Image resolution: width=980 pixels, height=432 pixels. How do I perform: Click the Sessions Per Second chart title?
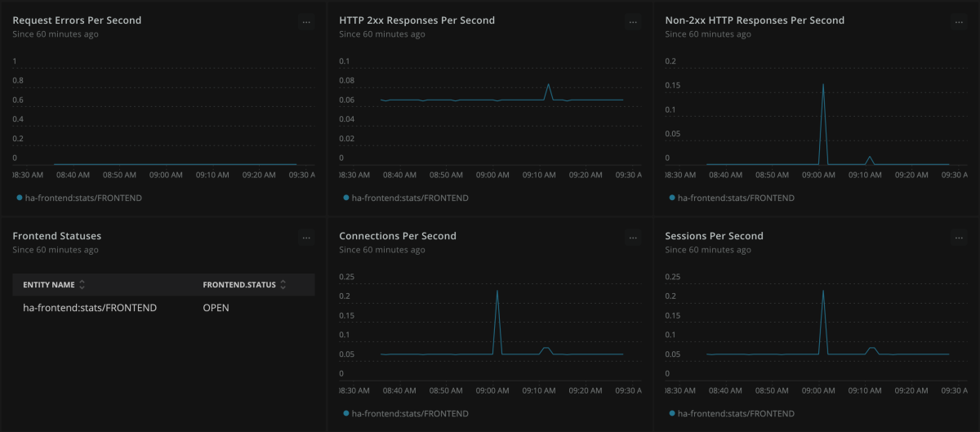tap(714, 236)
